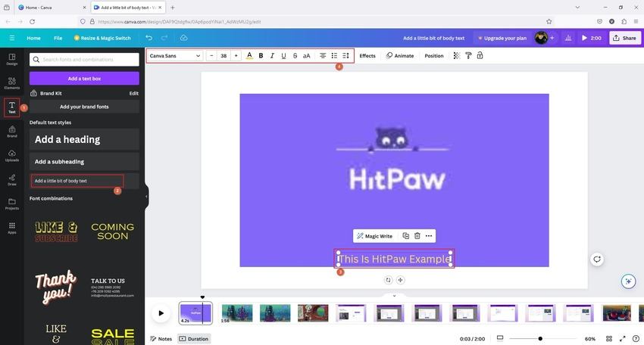This screenshot has height=345, width=644.
Task: Adjust the zoom slider handle
Action: (540, 339)
